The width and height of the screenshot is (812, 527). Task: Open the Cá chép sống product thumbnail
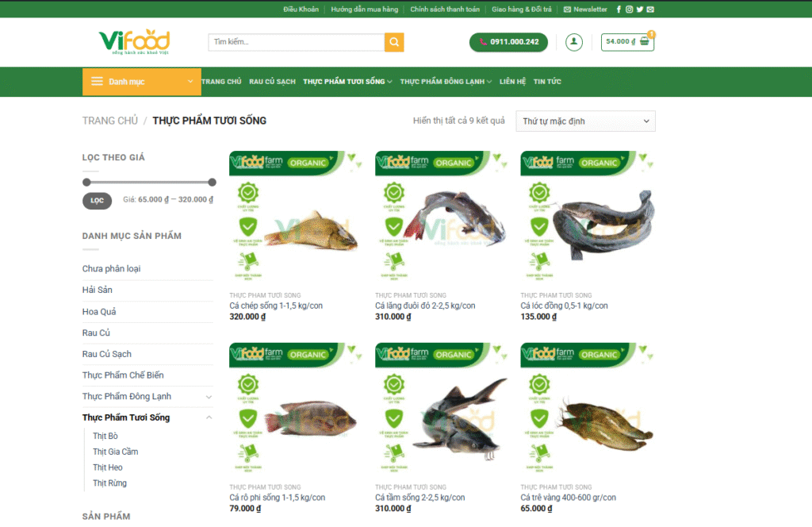296,217
